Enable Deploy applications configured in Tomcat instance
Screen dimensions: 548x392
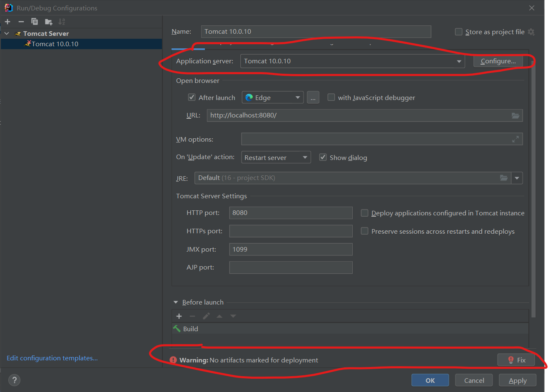(x=364, y=213)
